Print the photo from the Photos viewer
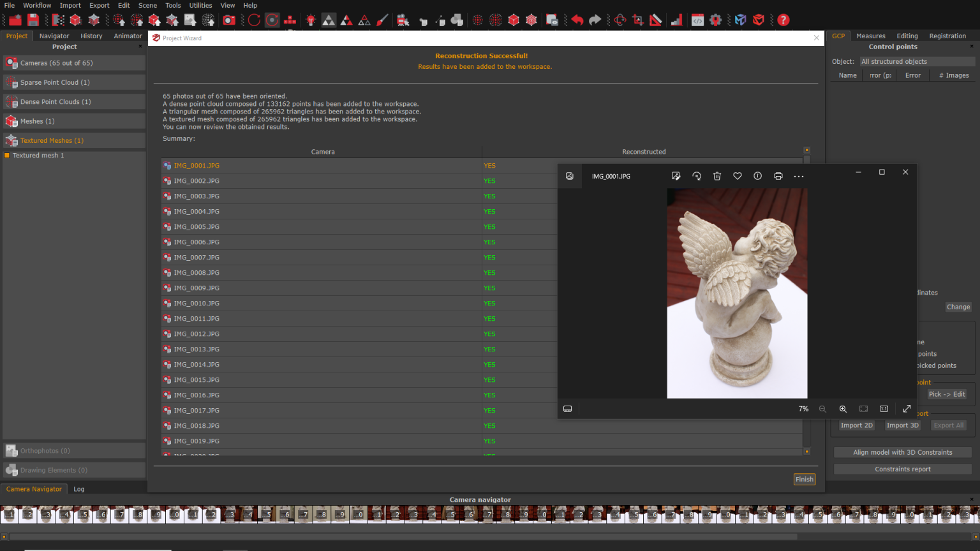The image size is (980, 551). pos(778,176)
